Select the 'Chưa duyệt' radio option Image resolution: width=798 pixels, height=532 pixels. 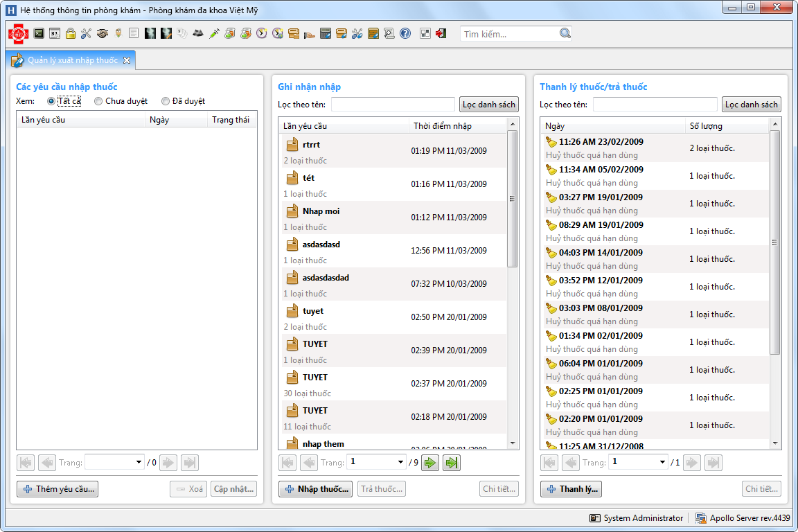tap(98, 101)
